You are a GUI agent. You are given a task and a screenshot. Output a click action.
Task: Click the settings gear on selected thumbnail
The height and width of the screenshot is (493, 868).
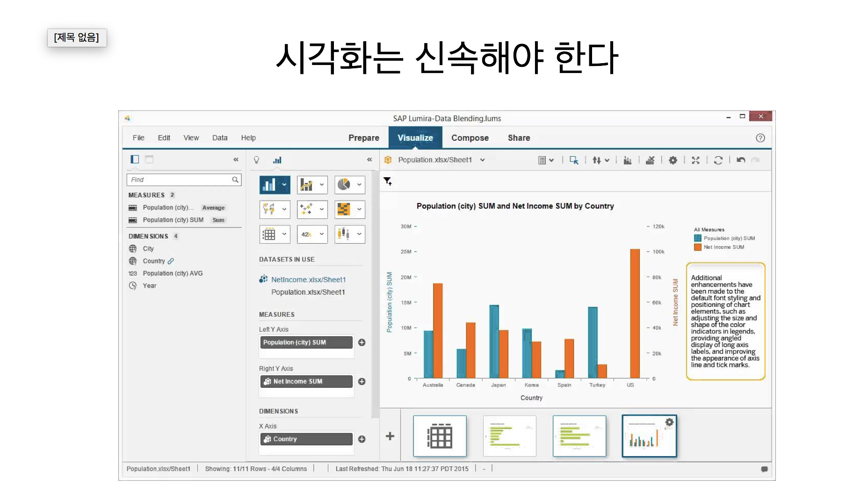click(x=670, y=422)
